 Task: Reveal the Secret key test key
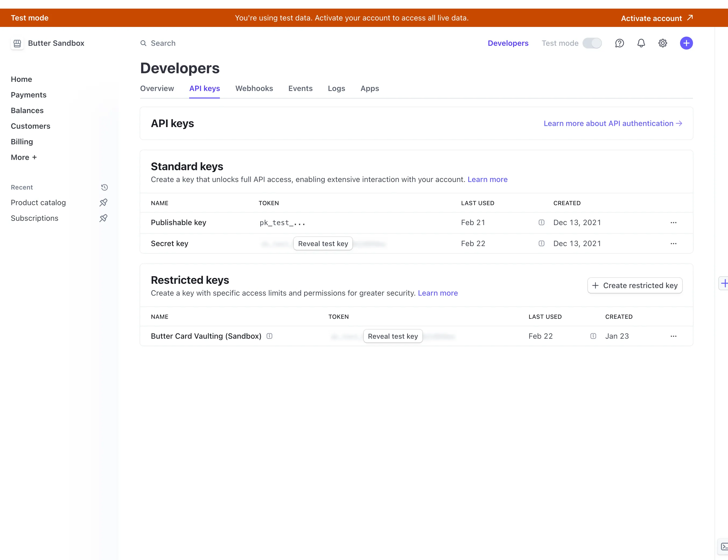pos(323,244)
